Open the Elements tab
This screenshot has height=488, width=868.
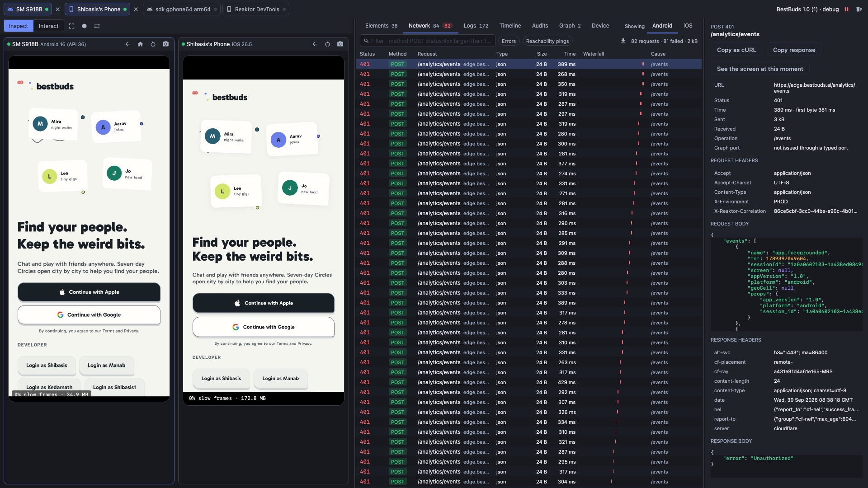(x=381, y=26)
